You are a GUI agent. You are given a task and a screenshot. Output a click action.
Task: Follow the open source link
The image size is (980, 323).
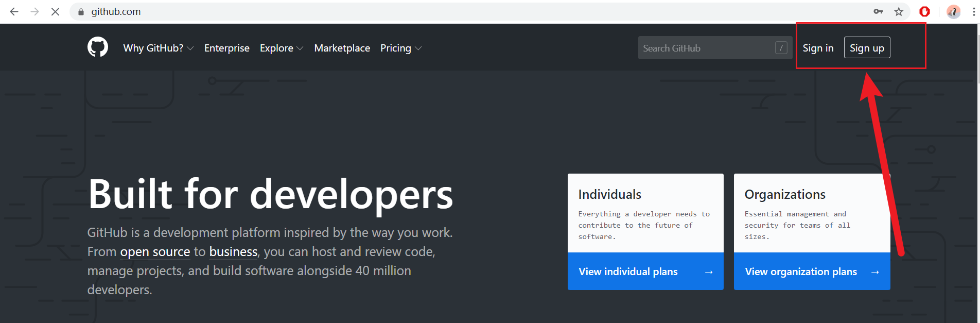coord(155,252)
